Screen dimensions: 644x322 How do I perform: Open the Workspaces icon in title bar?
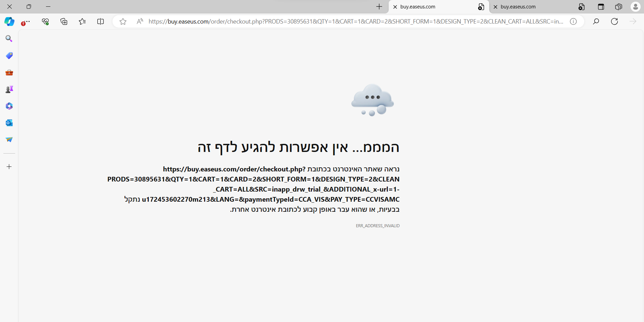[618, 7]
